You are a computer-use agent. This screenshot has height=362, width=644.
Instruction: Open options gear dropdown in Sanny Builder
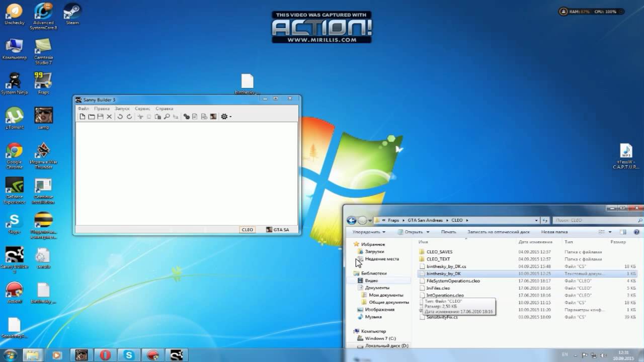pos(226,117)
